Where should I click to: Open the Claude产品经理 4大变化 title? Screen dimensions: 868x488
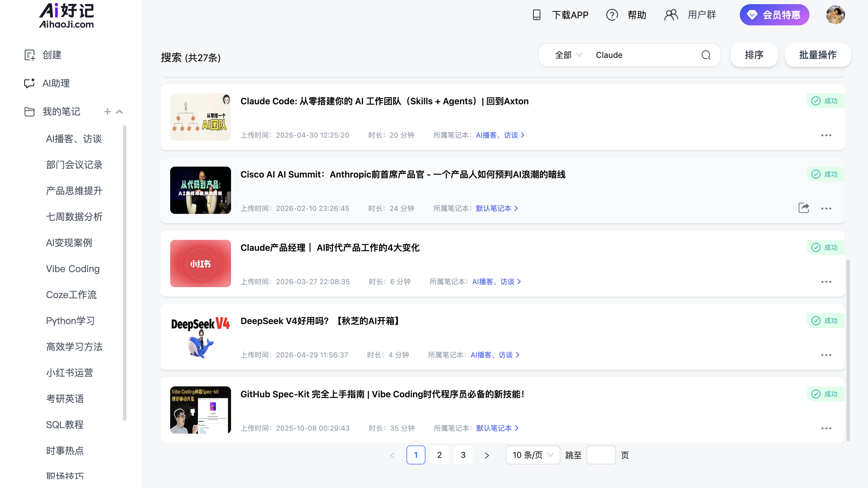click(x=330, y=248)
